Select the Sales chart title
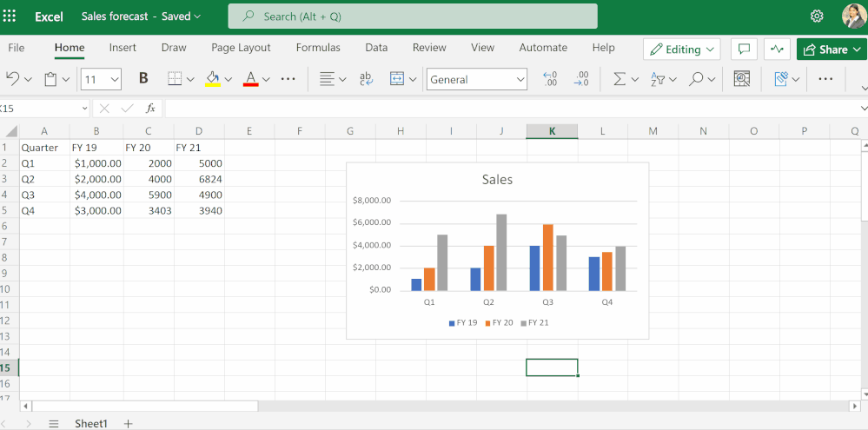The width and height of the screenshot is (868, 430). 497,179
